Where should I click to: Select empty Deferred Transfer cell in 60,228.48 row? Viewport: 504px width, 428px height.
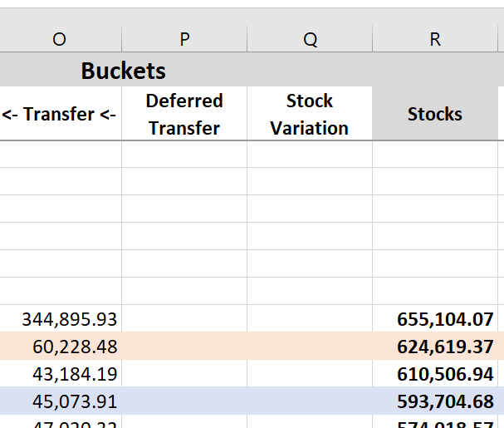[184, 346]
